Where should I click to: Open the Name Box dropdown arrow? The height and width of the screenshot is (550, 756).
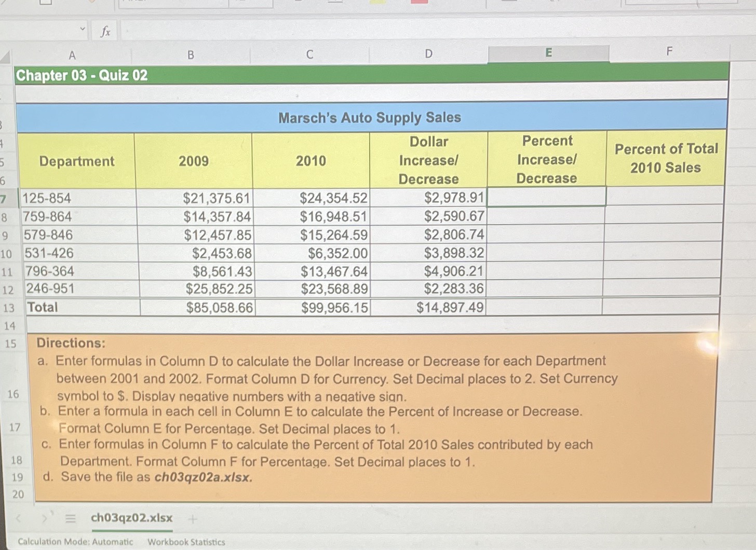(83, 29)
